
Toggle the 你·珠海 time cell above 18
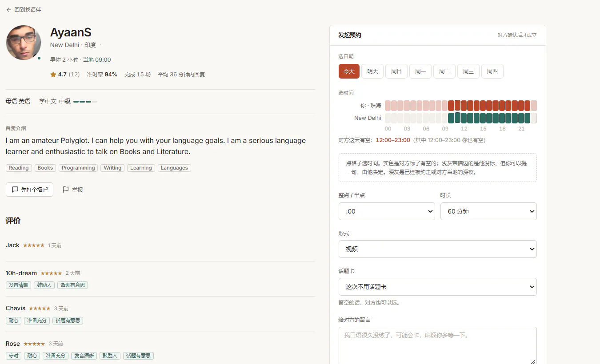pos(502,106)
